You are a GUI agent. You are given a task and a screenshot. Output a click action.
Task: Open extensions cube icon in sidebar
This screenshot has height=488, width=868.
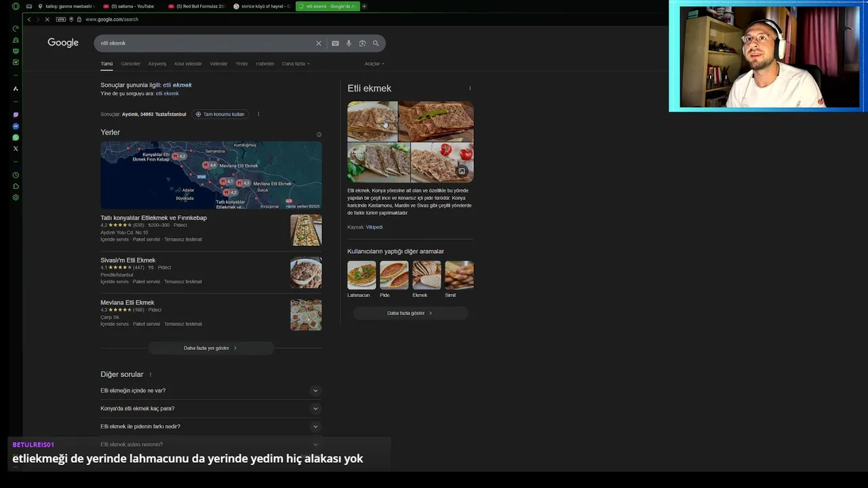click(16, 186)
